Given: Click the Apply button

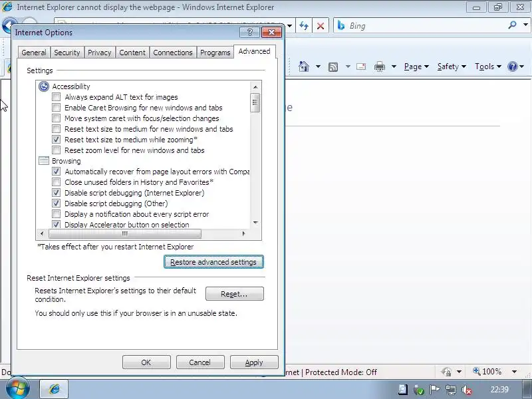Looking at the screenshot, I should pos(254,362).
